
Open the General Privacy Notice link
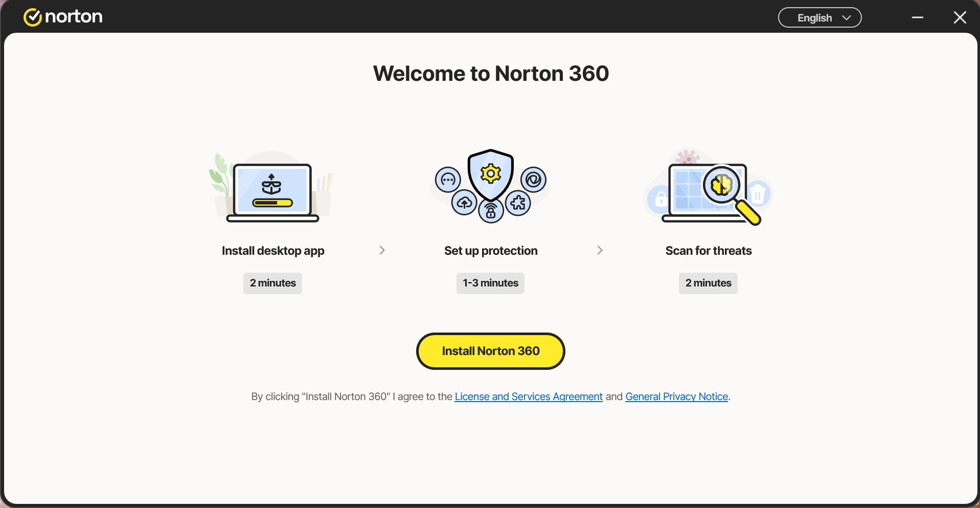(x=676, y=396)
